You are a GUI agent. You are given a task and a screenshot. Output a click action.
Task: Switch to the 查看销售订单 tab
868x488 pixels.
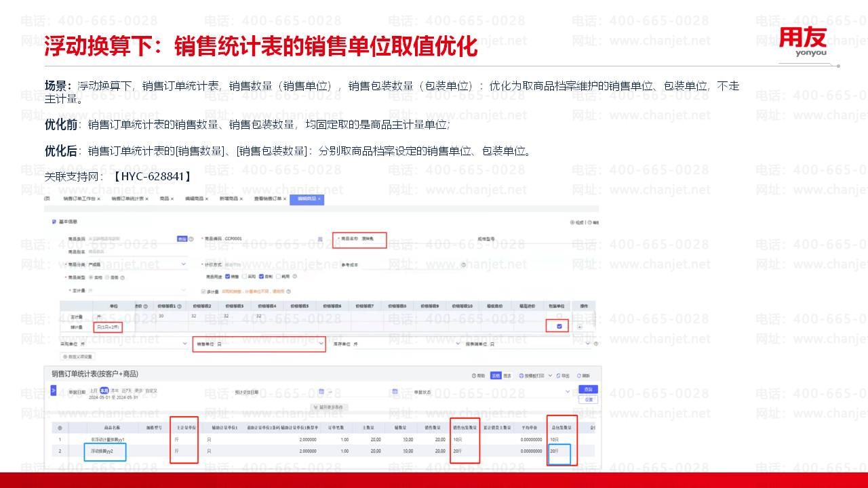pos(268,199)
